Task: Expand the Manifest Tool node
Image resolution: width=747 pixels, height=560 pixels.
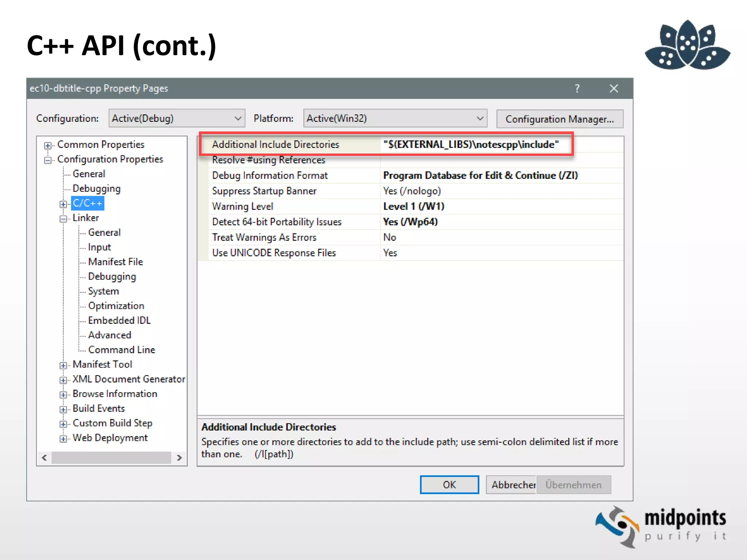Action: tap(63, 365)
